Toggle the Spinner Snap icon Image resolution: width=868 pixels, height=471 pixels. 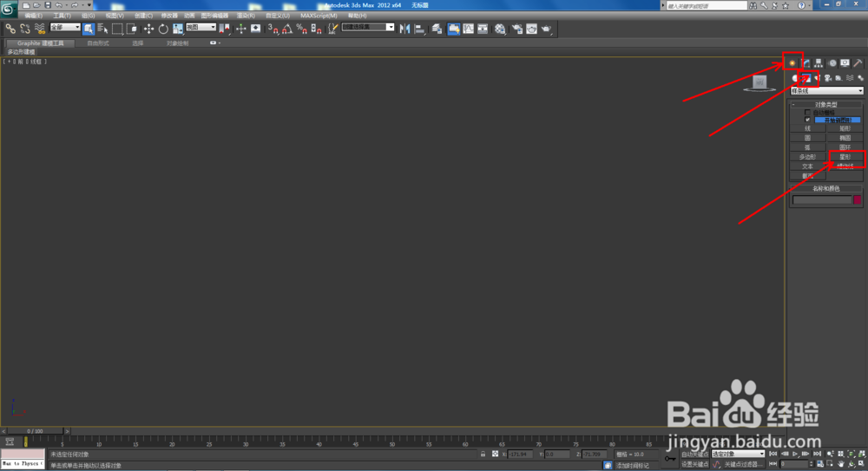316,29
